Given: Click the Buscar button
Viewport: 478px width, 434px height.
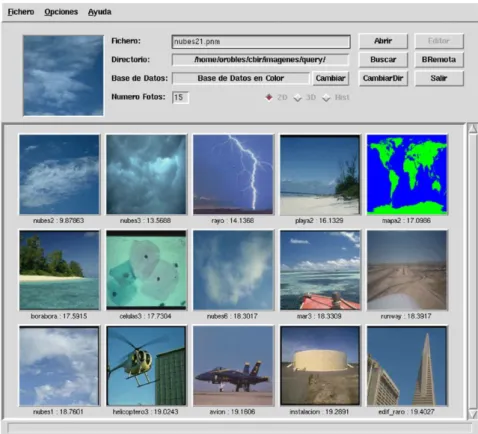Looking at the screenshot, I should pos(383,60).
